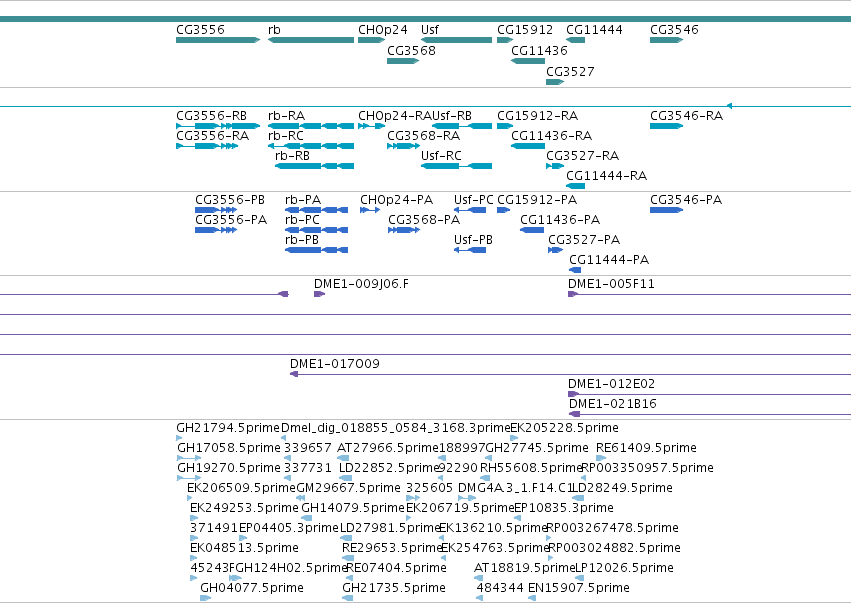This screenshot has width=851, height=603.
Task: Open the rb-PA protein label
Action: [x=303, y=200]
